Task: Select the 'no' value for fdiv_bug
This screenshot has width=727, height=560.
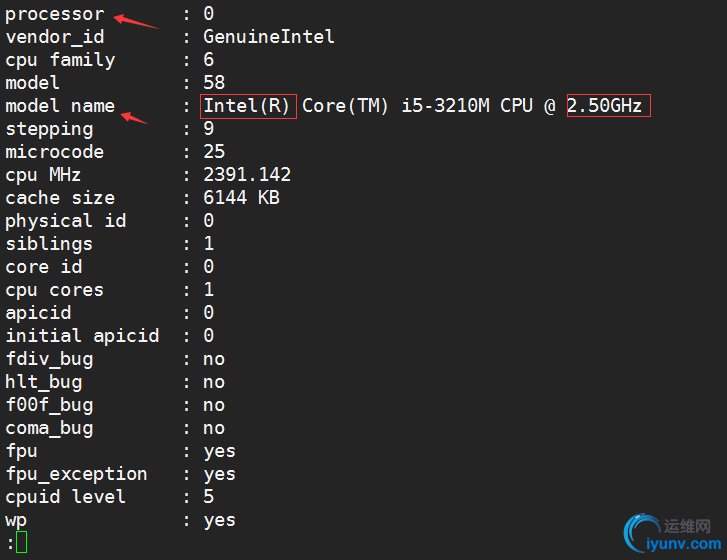Action: click(x=214, y=360)
